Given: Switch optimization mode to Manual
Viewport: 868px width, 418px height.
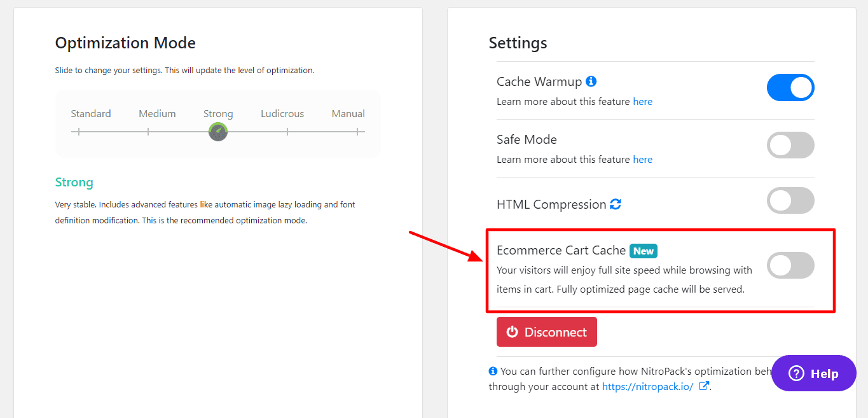Looking at the screenshot, I should [x=348, y=114].
